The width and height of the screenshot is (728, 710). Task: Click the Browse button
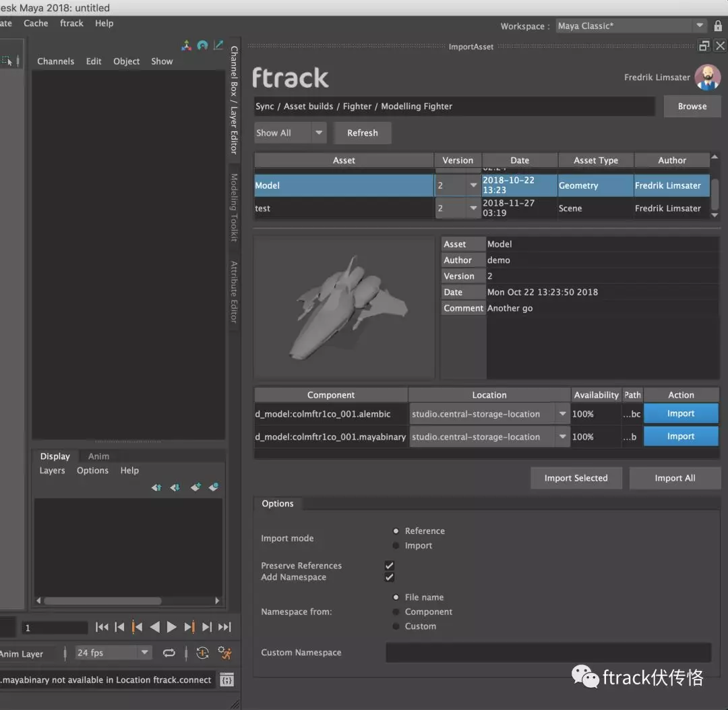point(692,107)
